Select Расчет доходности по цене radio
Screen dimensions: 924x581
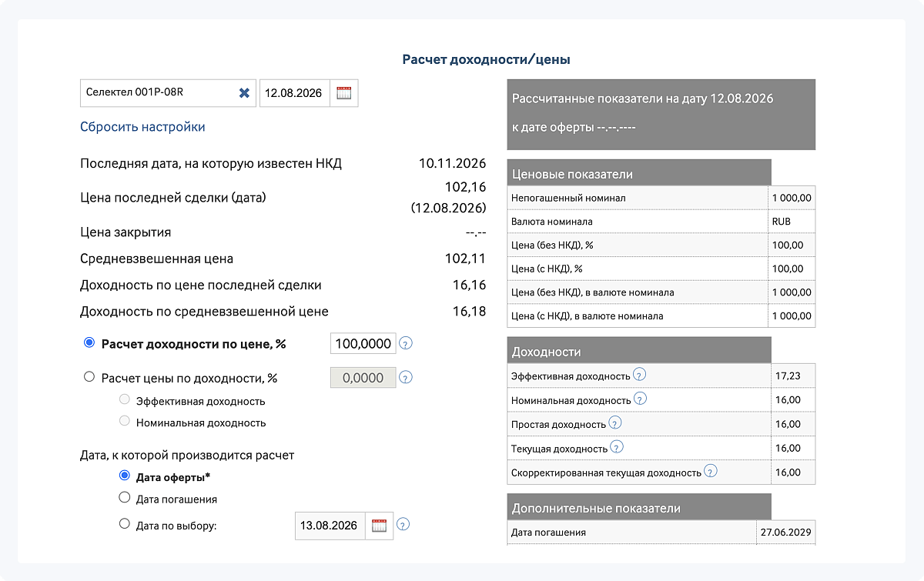click(x=89, y=343)
